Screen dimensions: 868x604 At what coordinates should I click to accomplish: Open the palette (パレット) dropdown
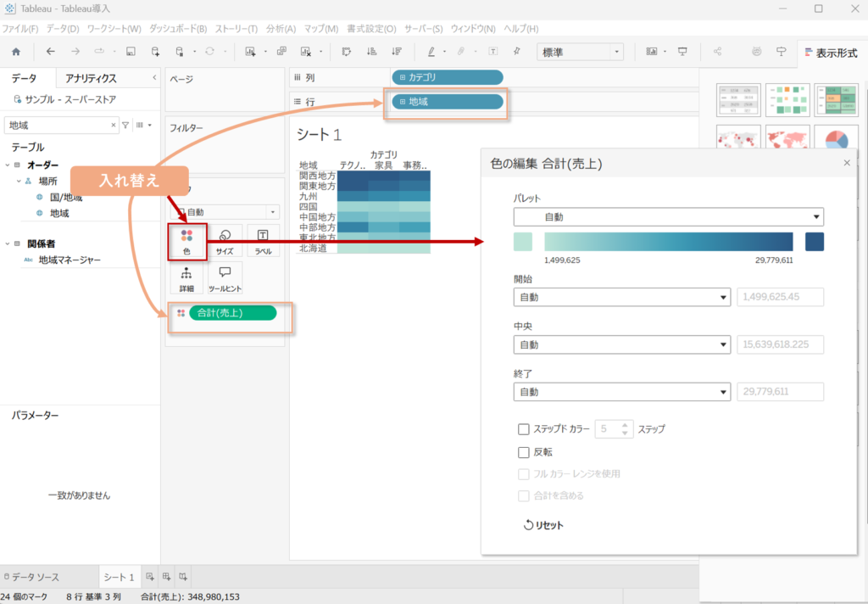pos(669,217)
